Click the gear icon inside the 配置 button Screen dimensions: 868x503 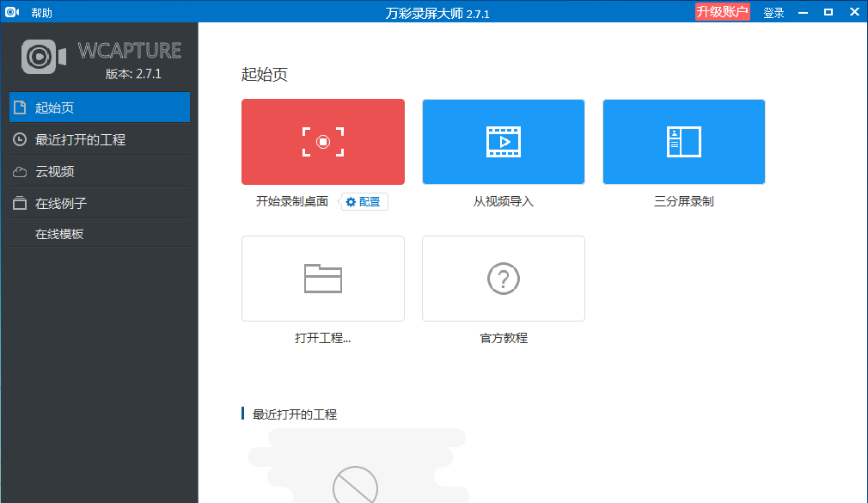(351, 201)
